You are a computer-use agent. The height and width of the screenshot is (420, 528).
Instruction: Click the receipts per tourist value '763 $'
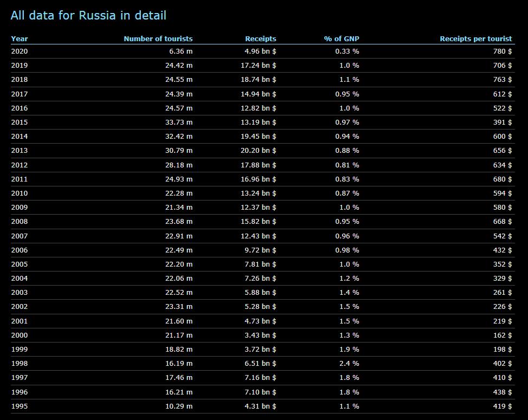[x=503, y=80]
